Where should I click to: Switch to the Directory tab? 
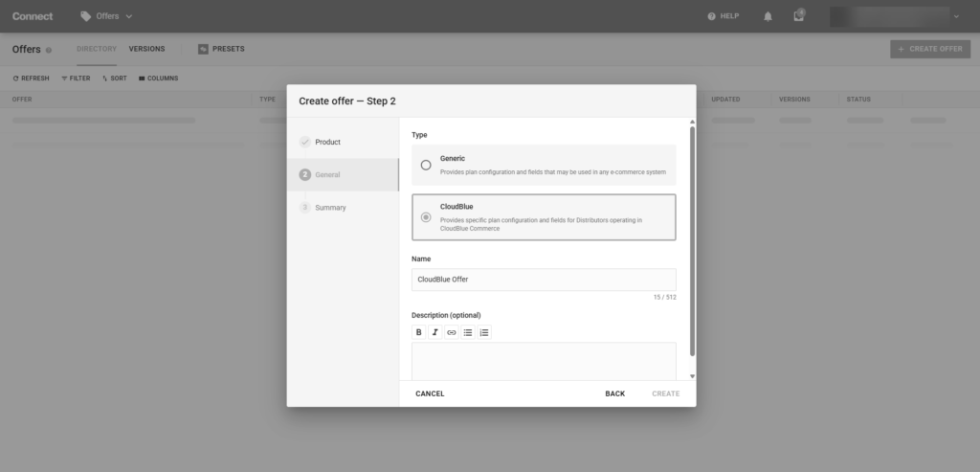coord(97,49)
